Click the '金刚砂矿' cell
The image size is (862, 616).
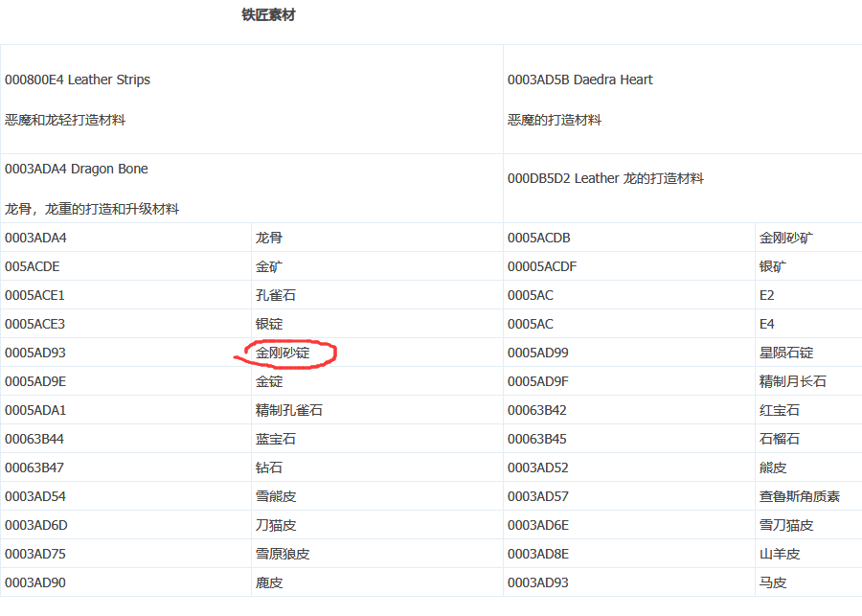786,238
